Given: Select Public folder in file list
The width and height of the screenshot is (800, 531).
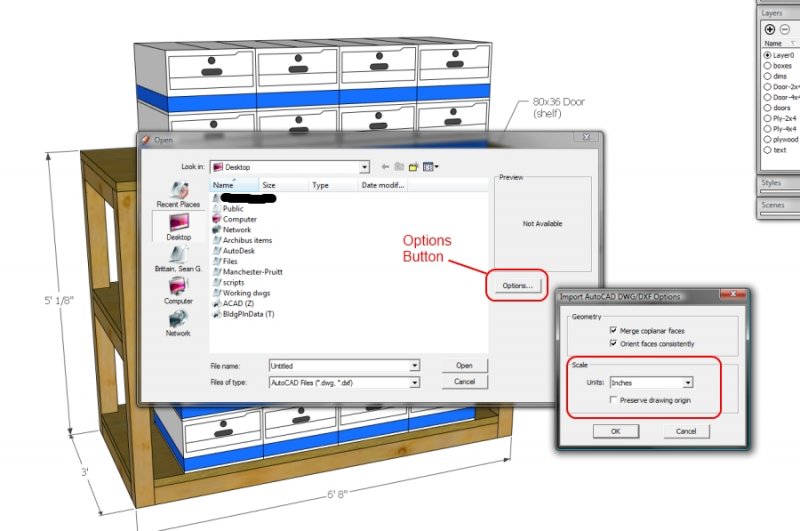Looking at the screenshot, I should click(228, 209).
